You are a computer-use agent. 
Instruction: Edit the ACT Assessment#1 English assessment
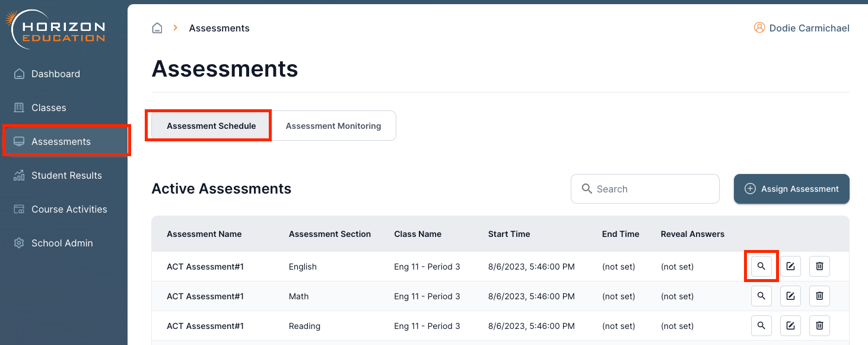click(790, 267)
